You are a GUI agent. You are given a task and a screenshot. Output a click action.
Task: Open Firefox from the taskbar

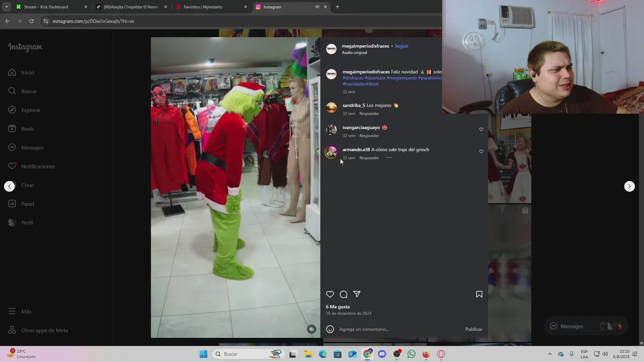click(426, 354)
